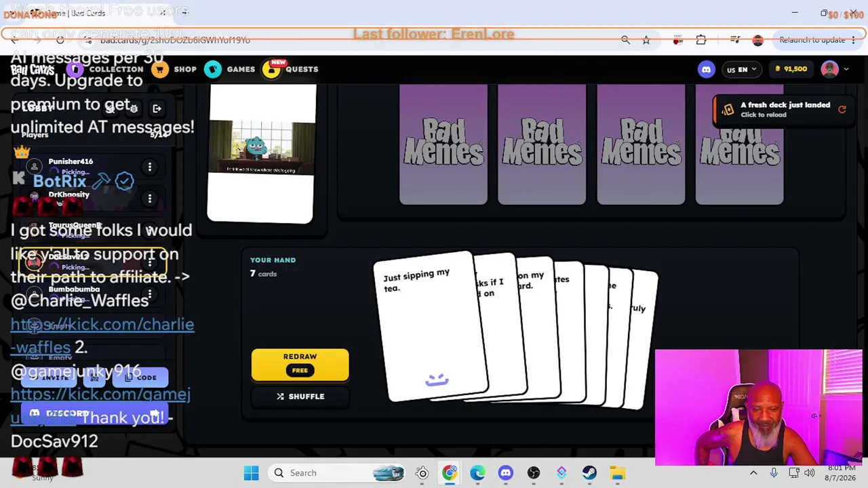868x488 pixels.
Task: Click the teal Games icon
Action: tap(213, 69)
